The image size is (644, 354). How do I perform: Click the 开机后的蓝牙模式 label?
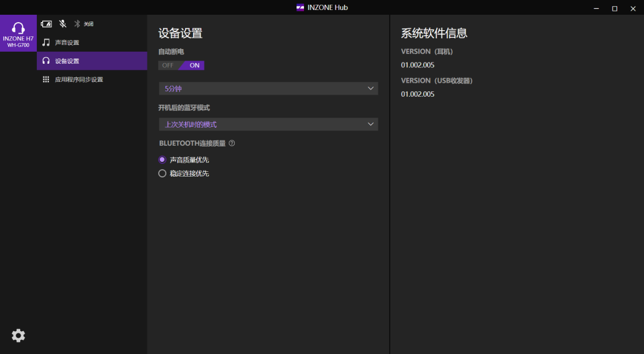[184, 107]
